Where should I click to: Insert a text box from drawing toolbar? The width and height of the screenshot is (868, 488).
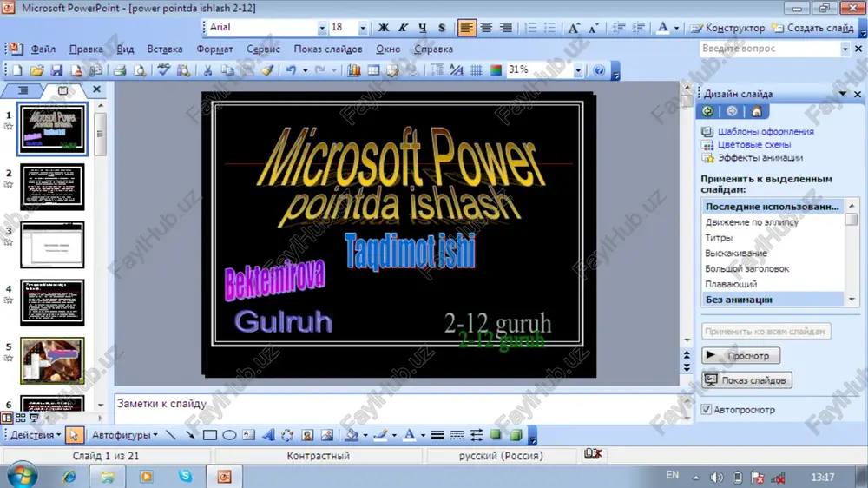pos(248,435)
